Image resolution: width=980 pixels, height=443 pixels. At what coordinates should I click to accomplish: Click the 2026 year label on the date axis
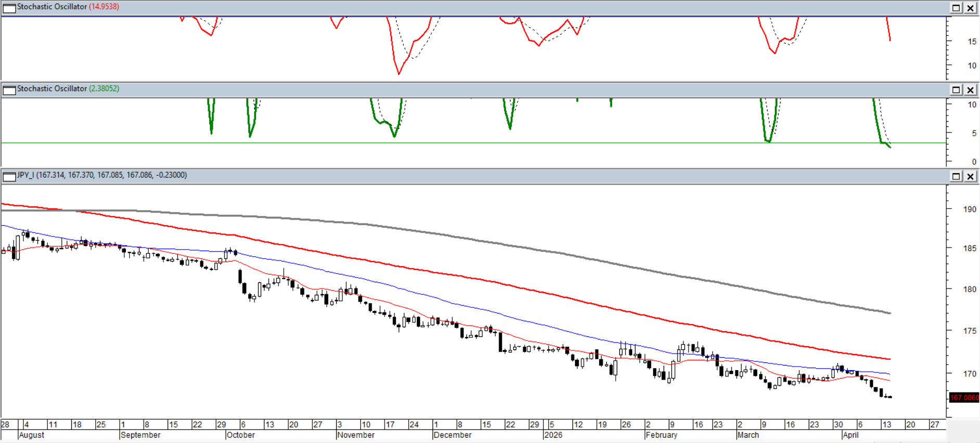point(553,435)
